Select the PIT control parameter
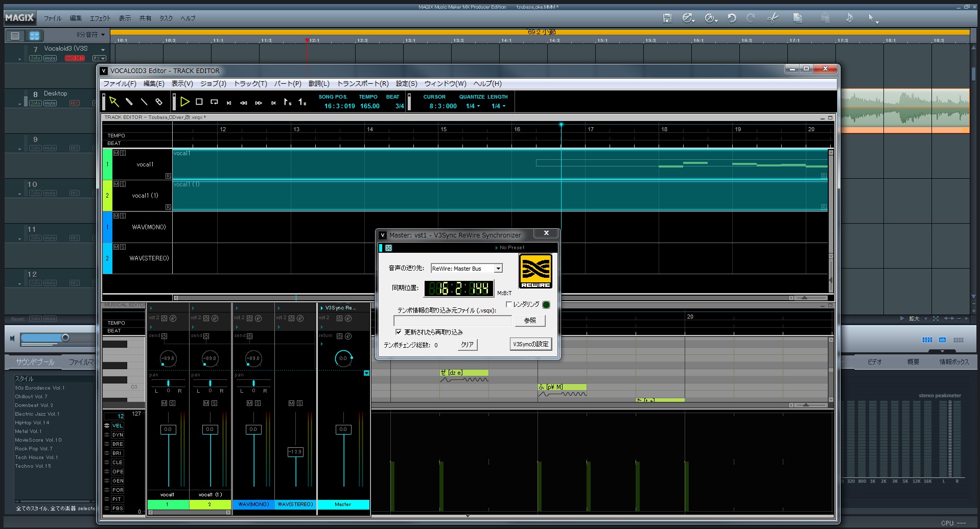The height and width of the screenshot is (529, 980). (x=118, y=499)
